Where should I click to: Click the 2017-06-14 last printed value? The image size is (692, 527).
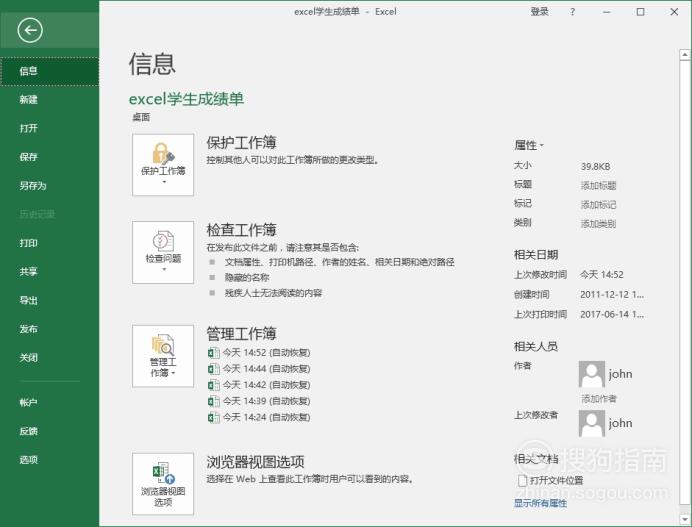click(612, 314)
